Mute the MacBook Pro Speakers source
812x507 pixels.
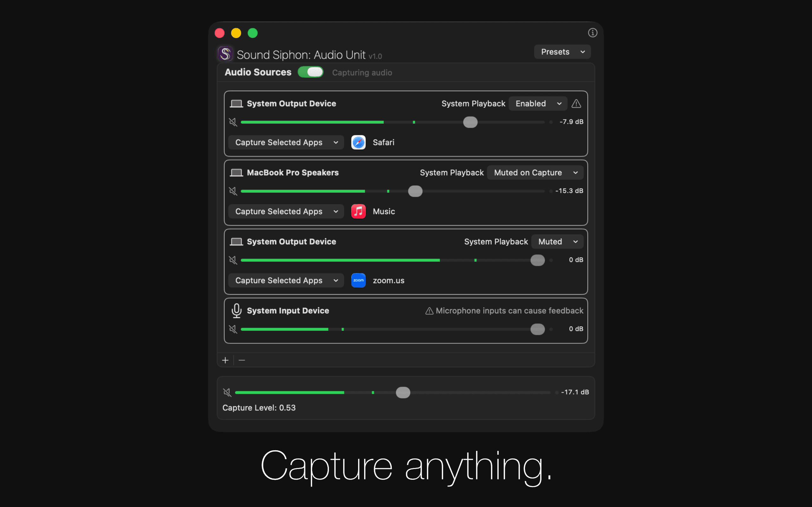click(233, 191)
